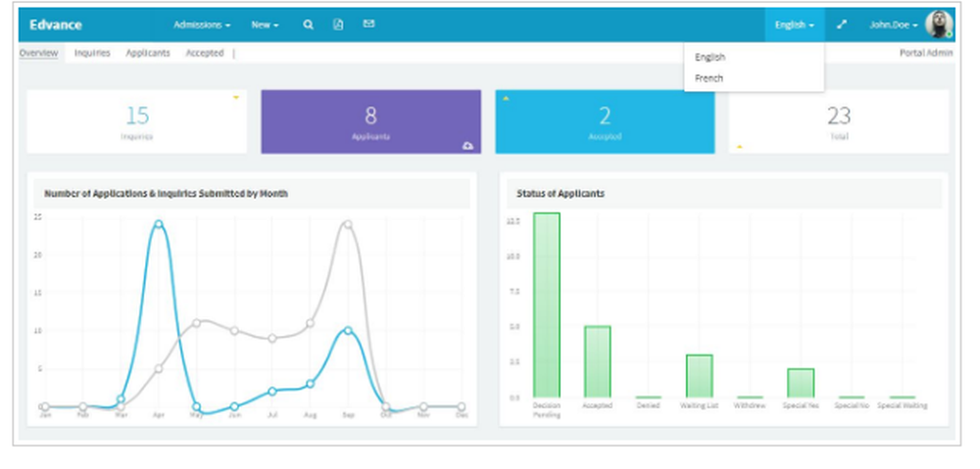Open the New dropdown menu
The image size is (980, 469).
tap(265, 25)
